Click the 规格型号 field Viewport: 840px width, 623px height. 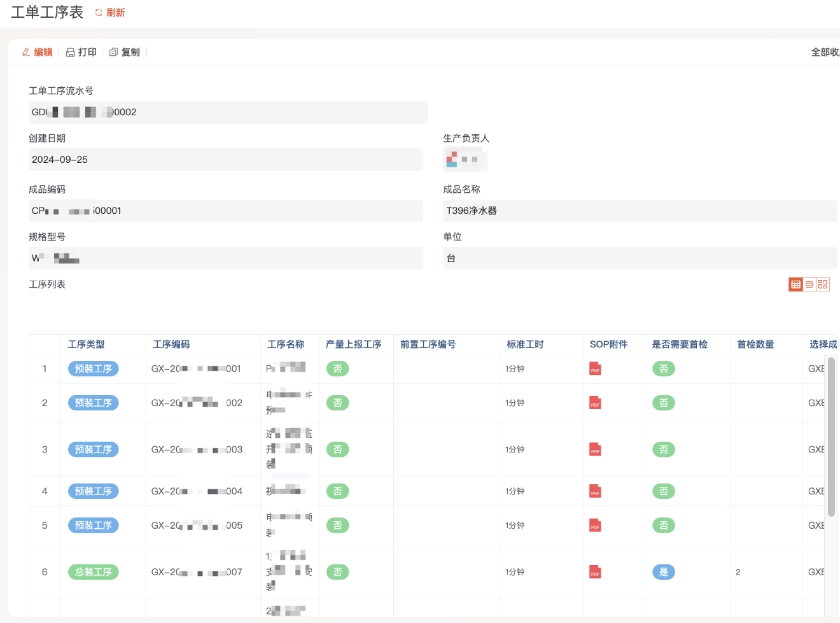tap(226, 258)
